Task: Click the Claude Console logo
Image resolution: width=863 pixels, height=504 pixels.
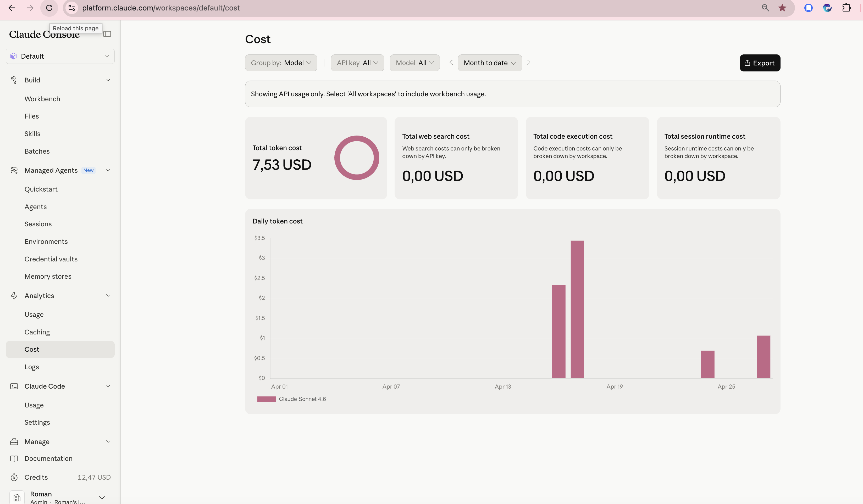Action: point(44,34)
